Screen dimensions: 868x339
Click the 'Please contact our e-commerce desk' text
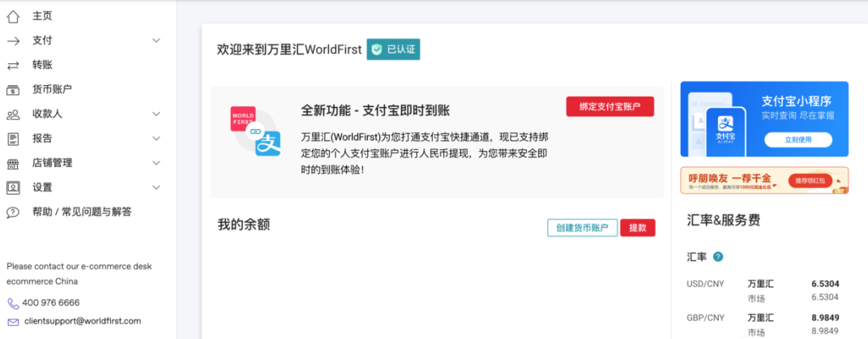pyautogui.click(x=79, y=267)
